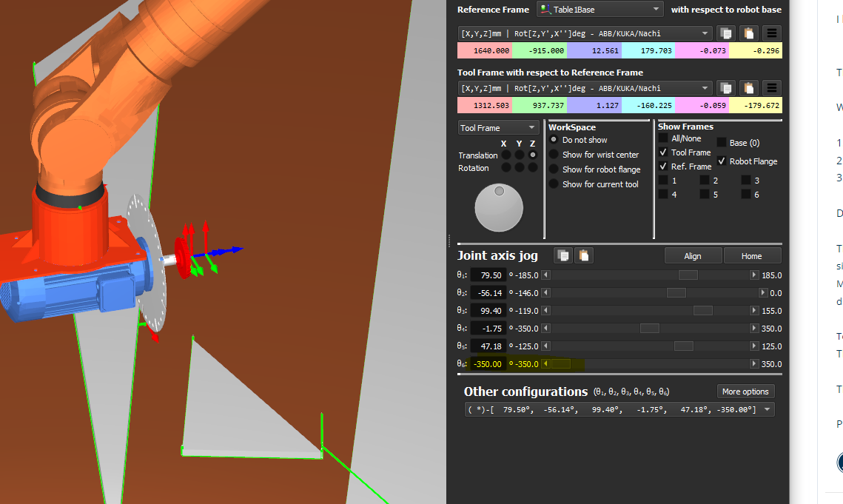Viewport: 843px width, 504px height.
Task: Paste values into Tool Frame pose
Action: point(749,88)
